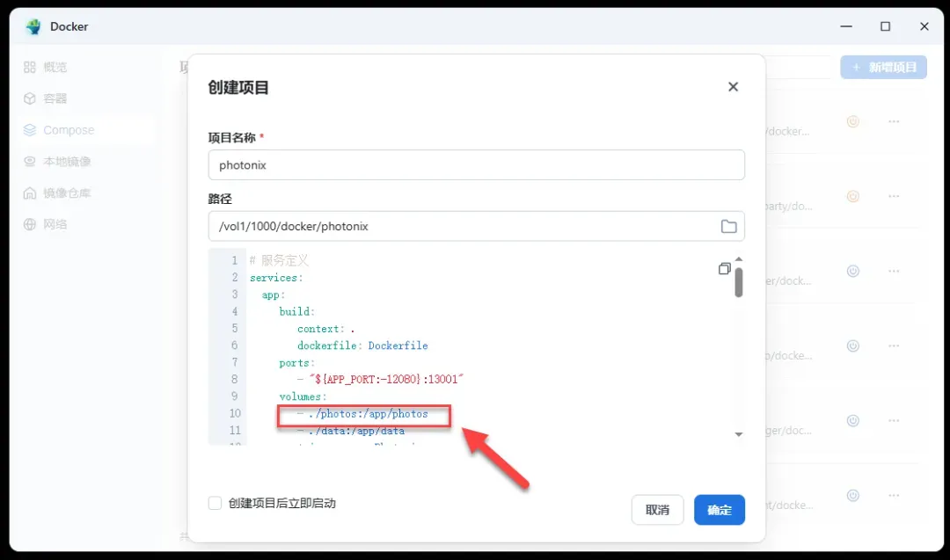Click the folder browse icon in path field
950x560 pixels.
(x=729, y=227)
